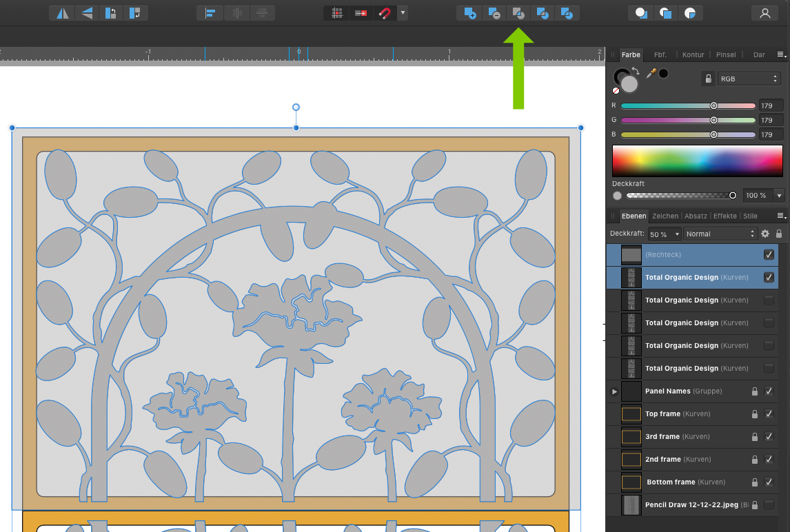Screen dimensions: 790x532
Task: Open the layer blend options gear icon
Action: (765, 234)
